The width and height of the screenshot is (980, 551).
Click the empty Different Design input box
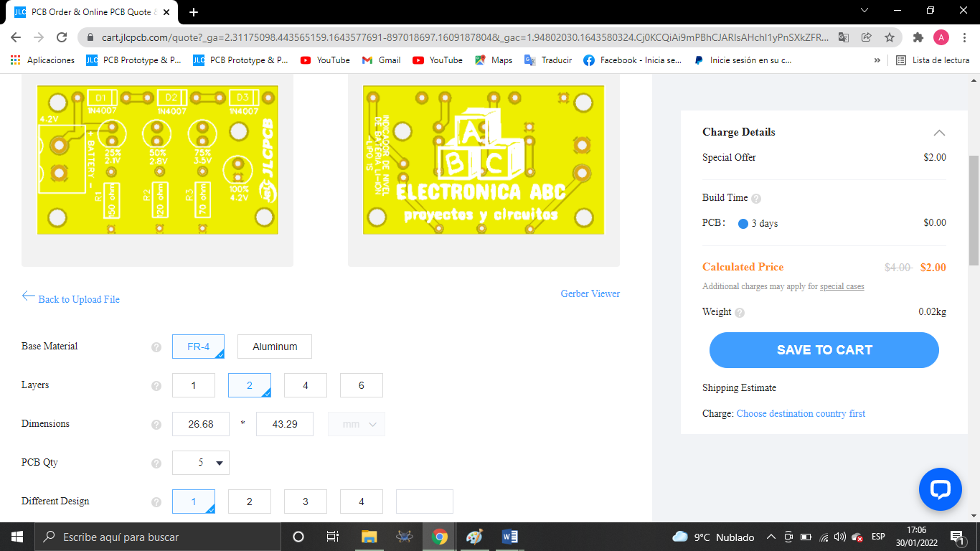coord(425,501)
